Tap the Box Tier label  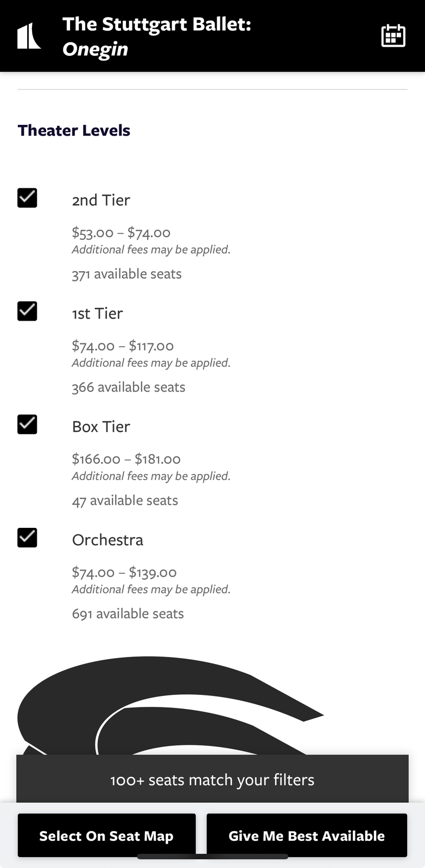[x=101, y=427]
